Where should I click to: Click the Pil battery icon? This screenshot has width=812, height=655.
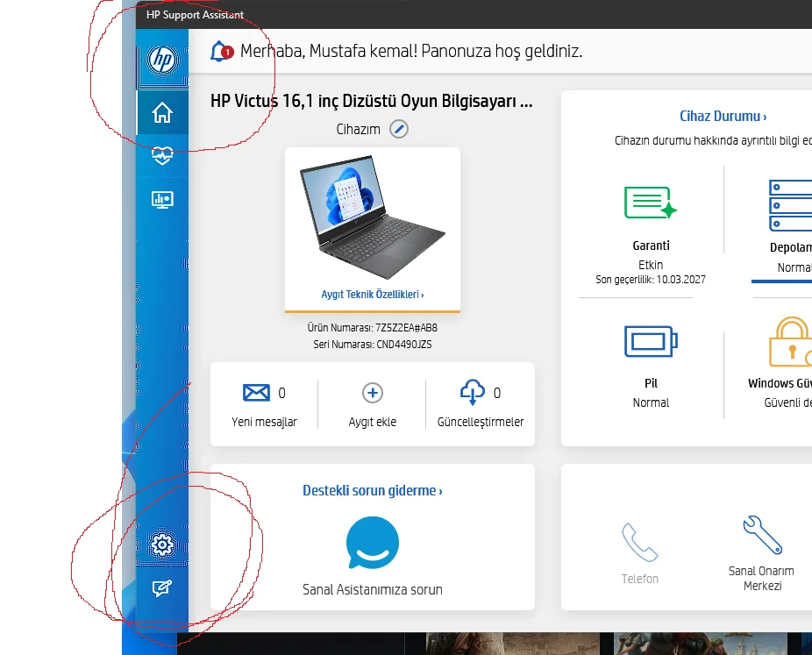(x=651, y=341)
